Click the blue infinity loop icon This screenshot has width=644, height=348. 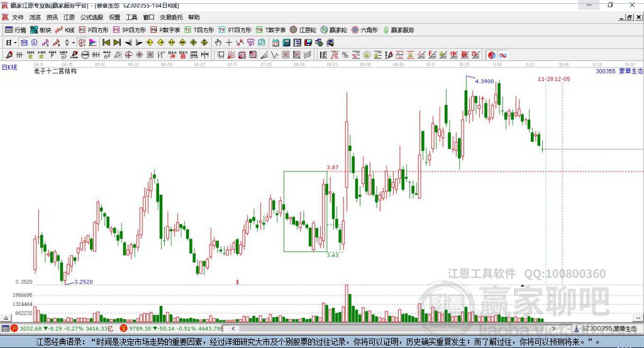point(502,55)
